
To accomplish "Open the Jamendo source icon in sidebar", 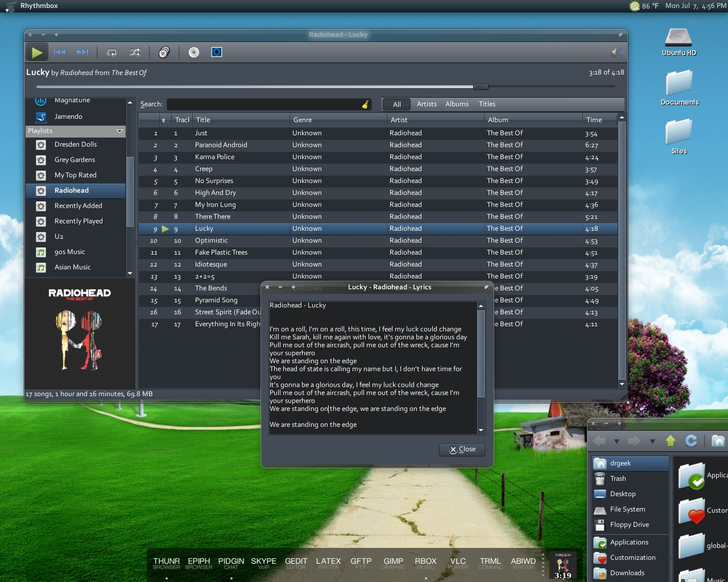I will pyautogui.click(x=41, y=117).
